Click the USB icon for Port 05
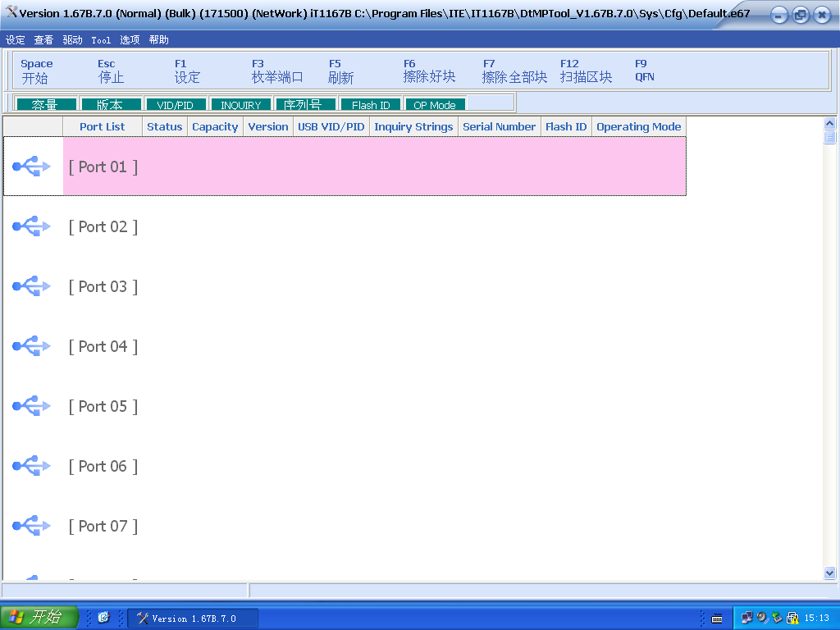This screenshot has width=840, height=630. [x=32, y=406]
